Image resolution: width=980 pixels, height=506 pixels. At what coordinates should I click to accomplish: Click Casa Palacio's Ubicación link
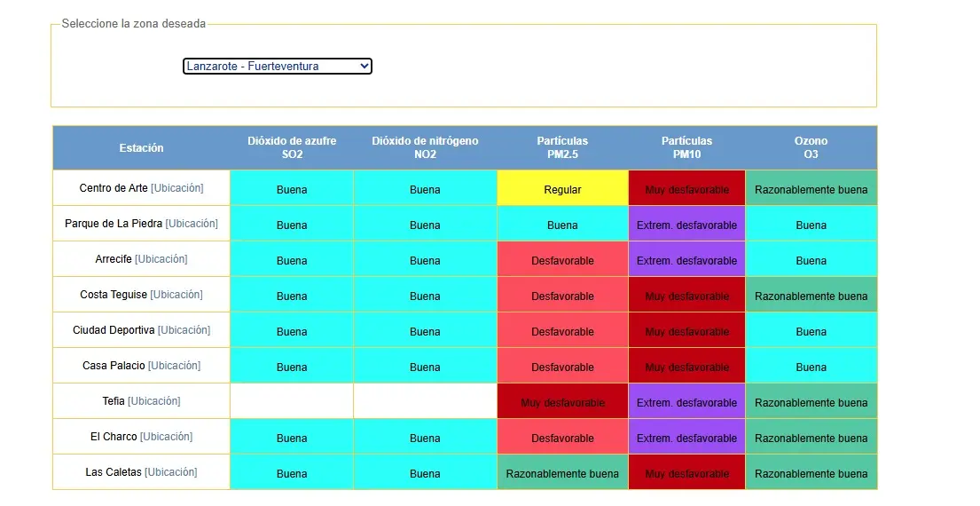(175, 366)
